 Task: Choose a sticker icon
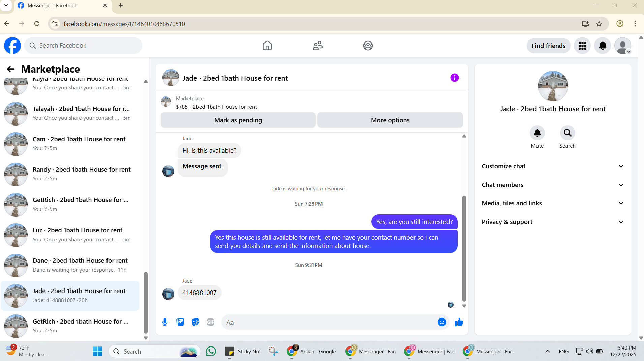(195, 322)
